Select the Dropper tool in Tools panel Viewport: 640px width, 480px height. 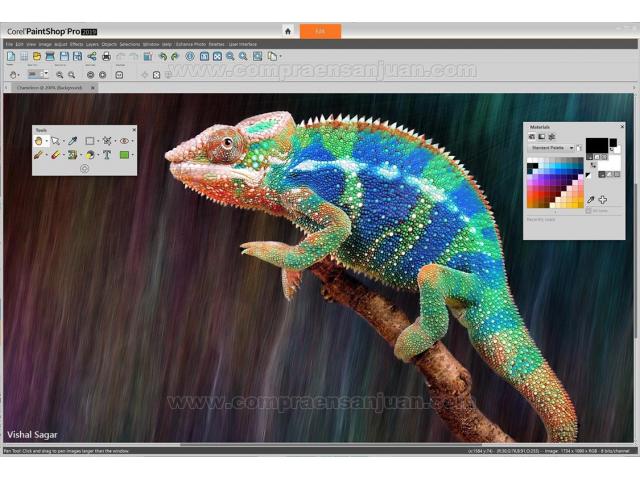(x=73, y=141)
